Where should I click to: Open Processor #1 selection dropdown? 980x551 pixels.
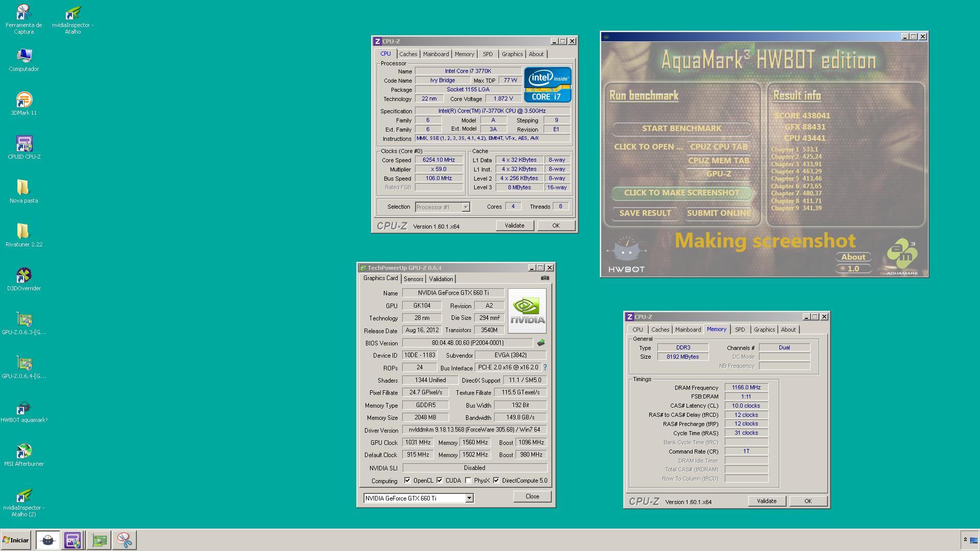(x=465, y=207)
